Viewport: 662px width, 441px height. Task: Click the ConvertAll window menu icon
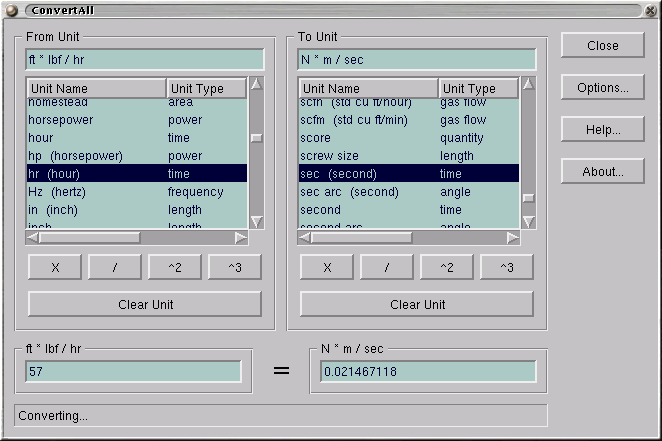click(x=11, y=10)
